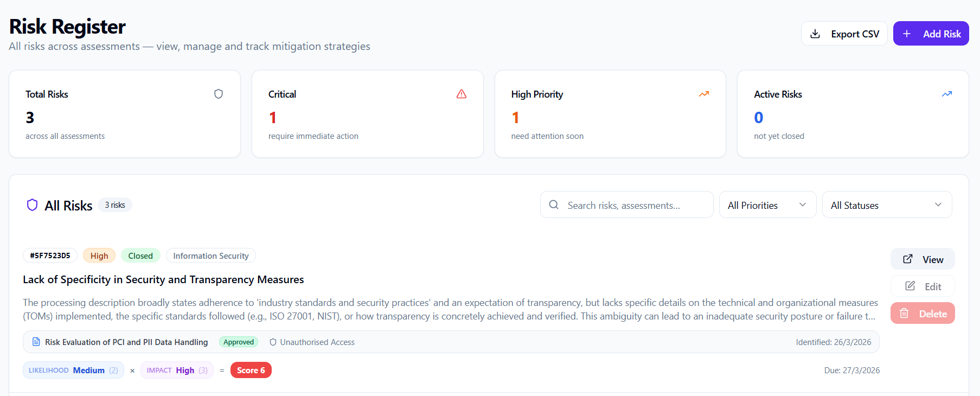Viewport: 980px width, 396px height.
Task: Open the Risk Evaluation of PCI and PII assessment
Action: click(126, 342)
